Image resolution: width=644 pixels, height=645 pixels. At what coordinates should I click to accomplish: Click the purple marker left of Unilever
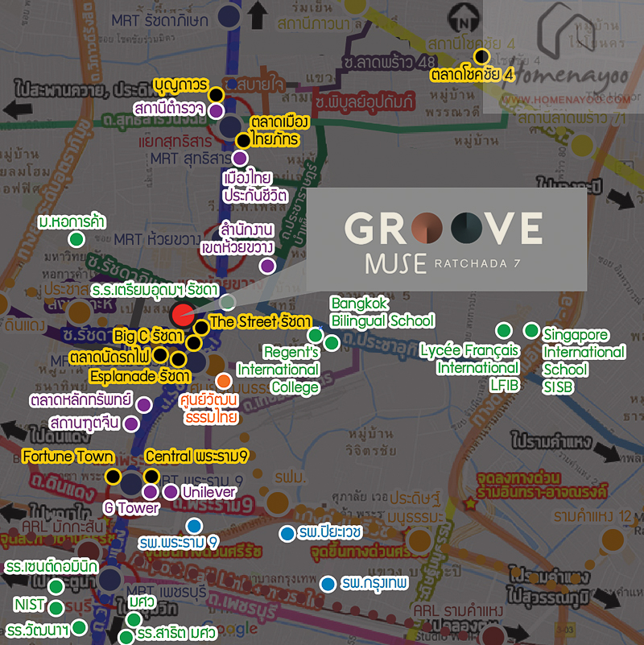click(x=170, y=491)
